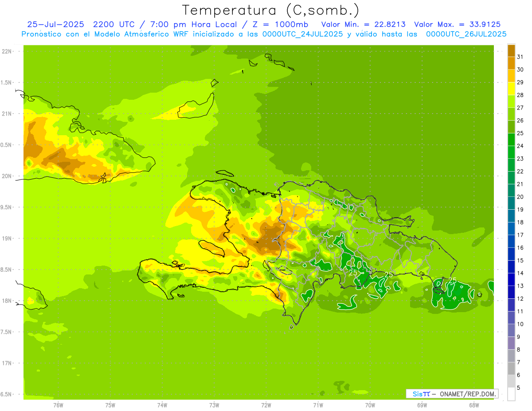Image resolution: width=532 pixels, height=411 pixels.
Task: Click the "73W" longitude axis label
Action: (x=214, y=405)
